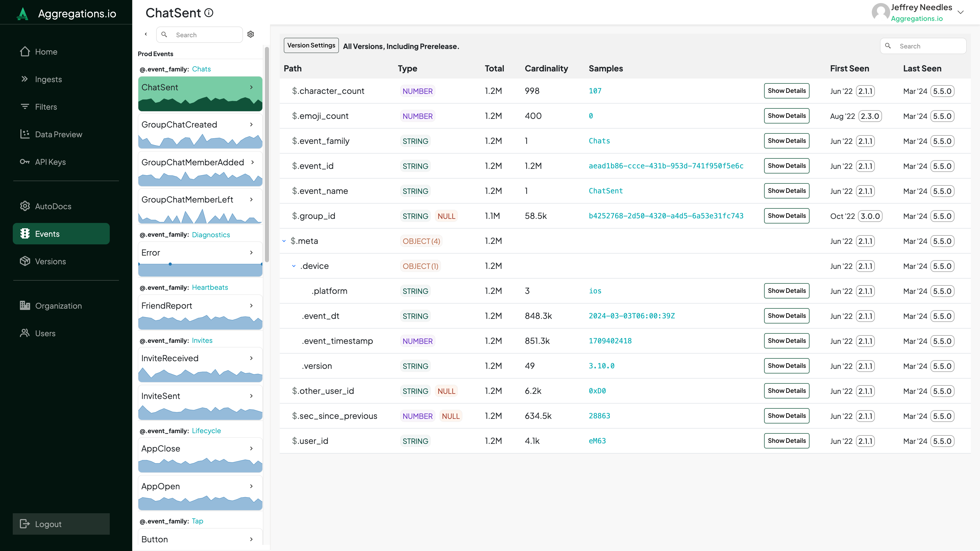The width and height of the screenshot is (980, 551).
Task: Click the back chevron beside event search
Action: pos(146,34)
